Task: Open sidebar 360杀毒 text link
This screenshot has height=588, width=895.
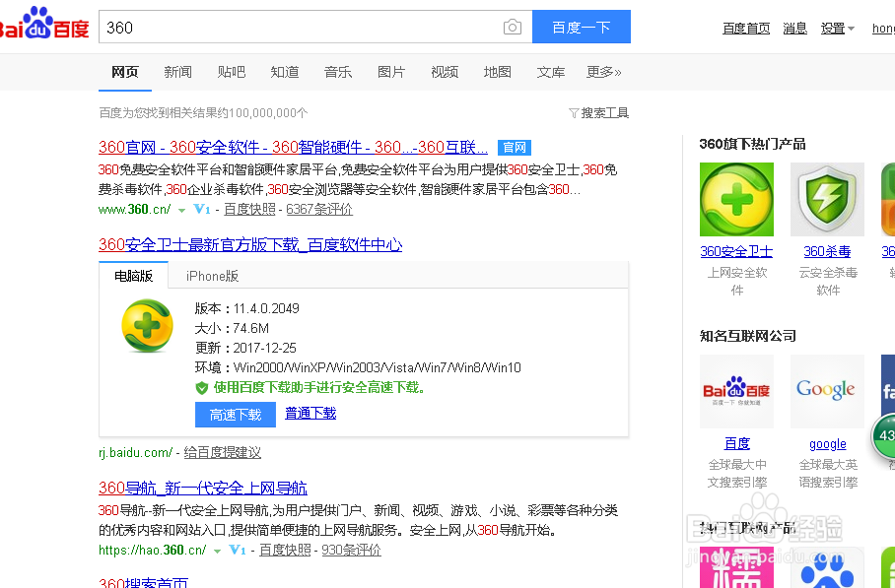Action: pyautogui.click(x=827, y=251)
